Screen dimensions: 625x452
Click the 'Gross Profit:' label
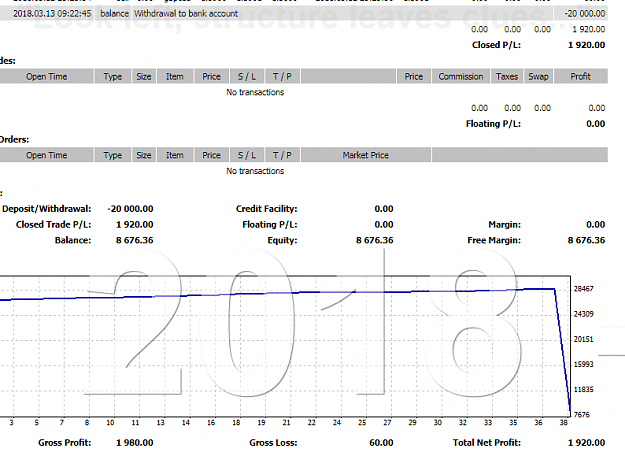65,443
